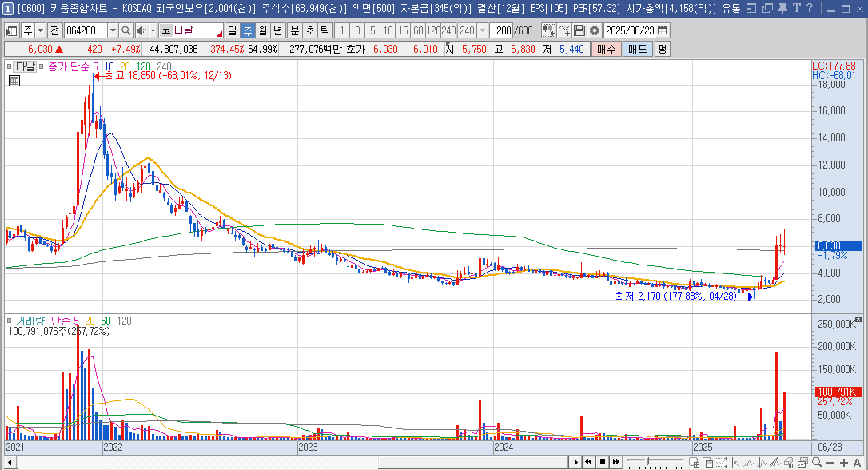Viewport: 868px width, 470px height.
Task: Click the chart image capture icon
Action: tap(803, 462)
